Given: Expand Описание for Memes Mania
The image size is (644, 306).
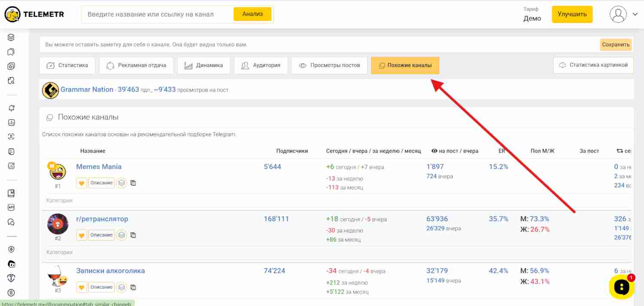Looking at the screenshot, I should pyautogui.click(x=101, y=183).
